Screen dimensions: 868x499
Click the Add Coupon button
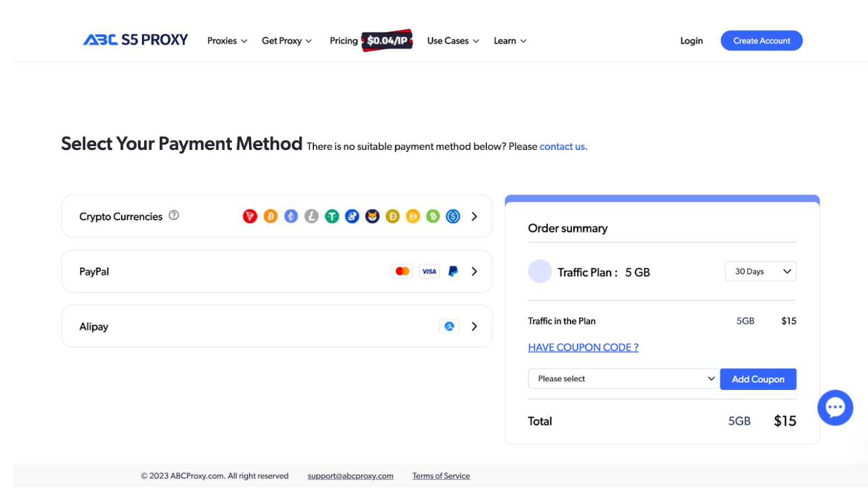pos(758,379)
